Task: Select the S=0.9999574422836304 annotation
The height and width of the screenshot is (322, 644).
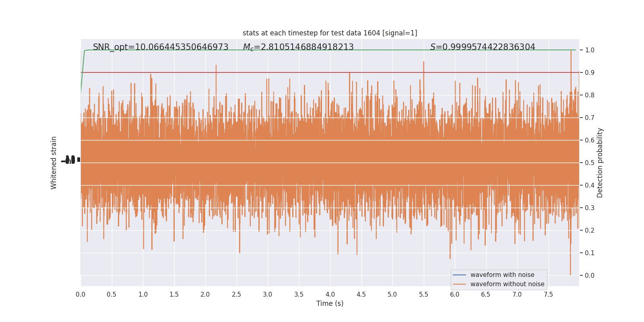Action: coord(483,47)
